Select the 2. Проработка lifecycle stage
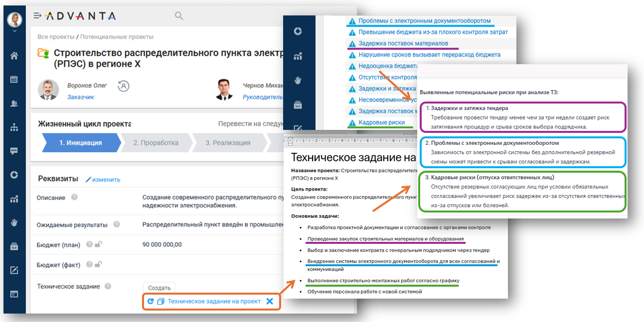The image size is (644, 322). click(156, 143)
